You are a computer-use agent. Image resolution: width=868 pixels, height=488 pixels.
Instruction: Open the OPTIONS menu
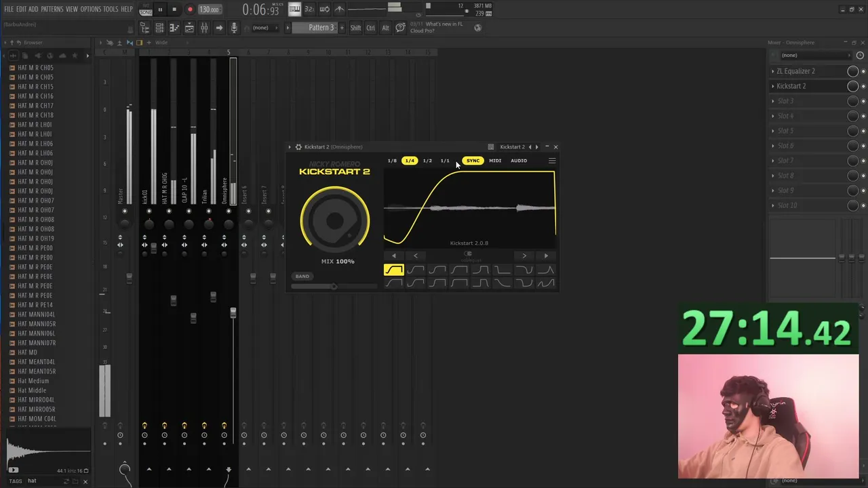click(91, 9)
